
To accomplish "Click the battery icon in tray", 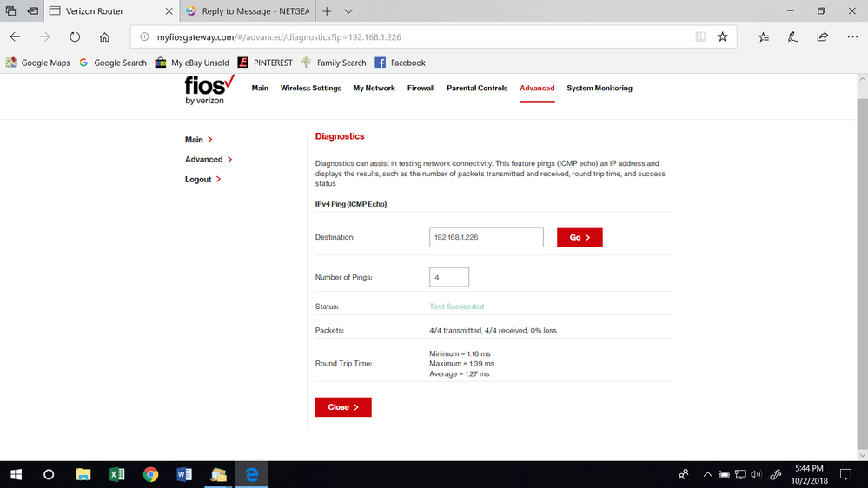I will click(x=724, y=474).
